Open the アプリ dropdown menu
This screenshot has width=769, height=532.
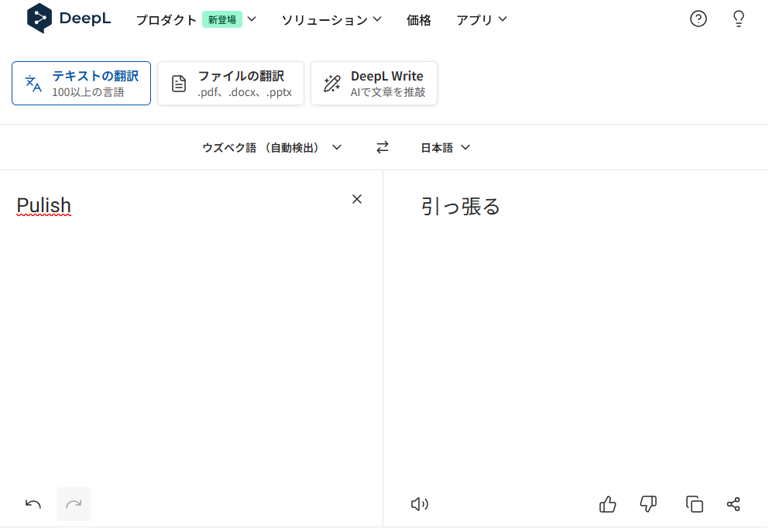tap(481, 20)
